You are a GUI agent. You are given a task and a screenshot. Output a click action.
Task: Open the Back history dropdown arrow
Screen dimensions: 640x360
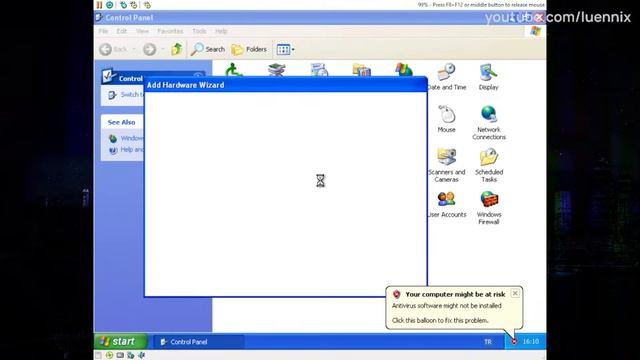click(133, 49)
